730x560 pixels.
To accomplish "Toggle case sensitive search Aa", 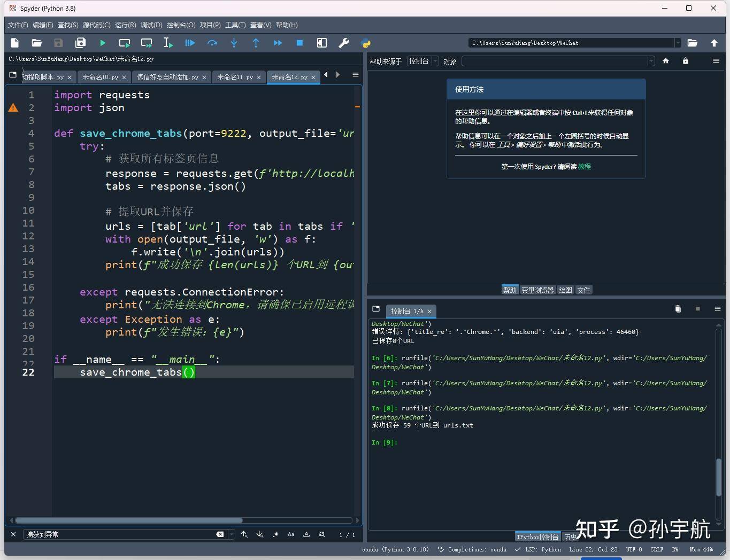I will point(291,534).
